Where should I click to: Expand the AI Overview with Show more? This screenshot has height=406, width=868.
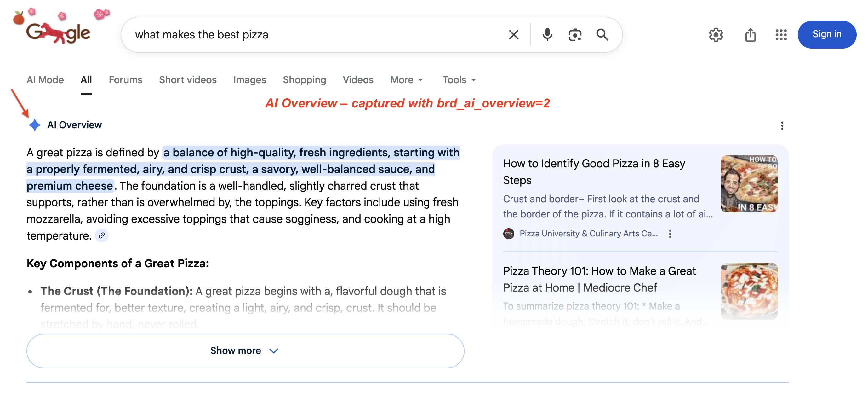(x=245, y=351)
